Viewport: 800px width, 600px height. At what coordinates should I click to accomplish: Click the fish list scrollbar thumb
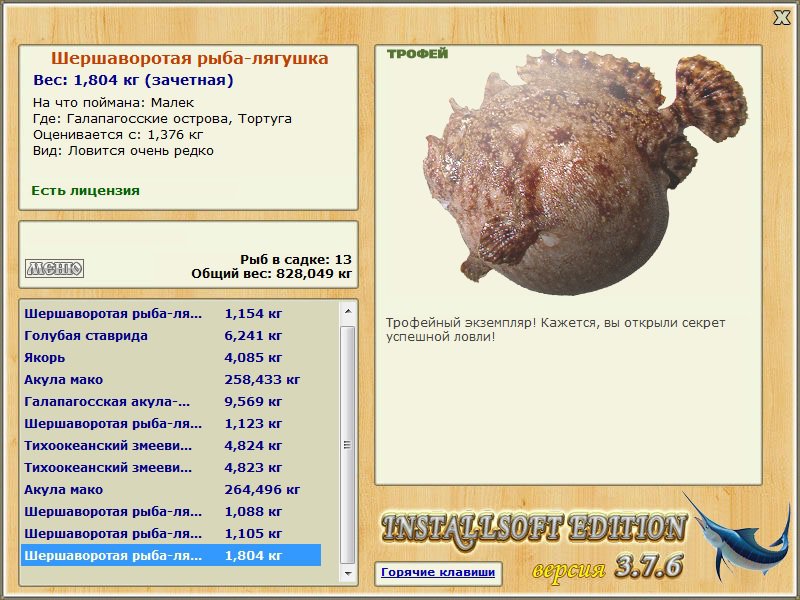(348, 445)
